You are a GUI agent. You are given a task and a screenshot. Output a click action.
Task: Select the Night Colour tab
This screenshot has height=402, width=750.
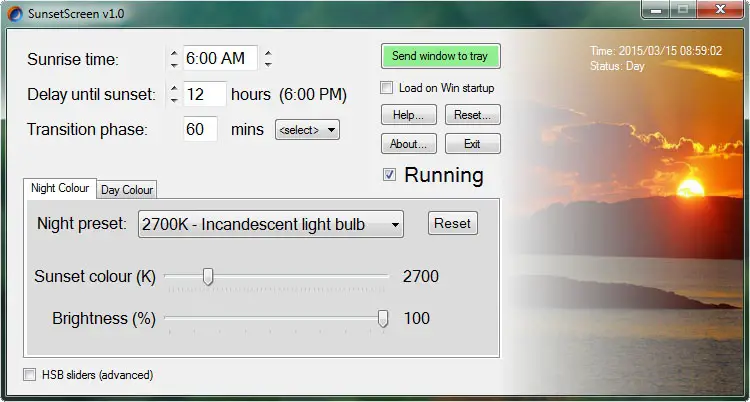(x=60, y=188)
